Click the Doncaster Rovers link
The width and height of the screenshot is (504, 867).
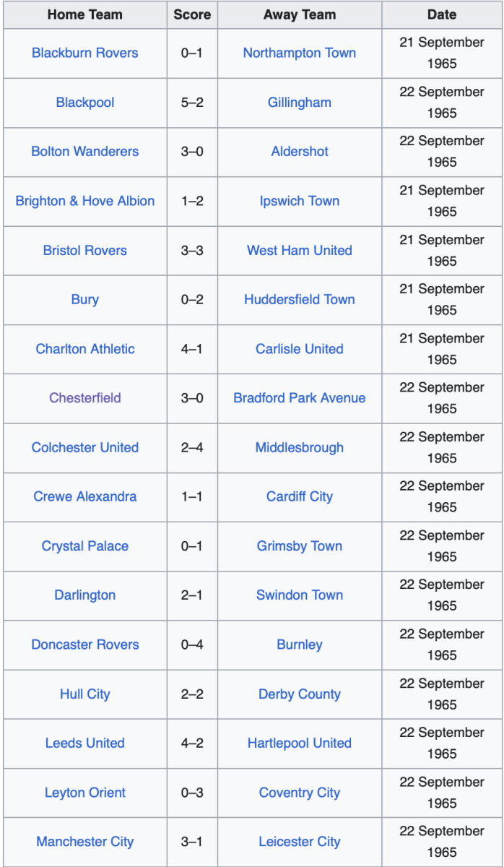point(85,644)
